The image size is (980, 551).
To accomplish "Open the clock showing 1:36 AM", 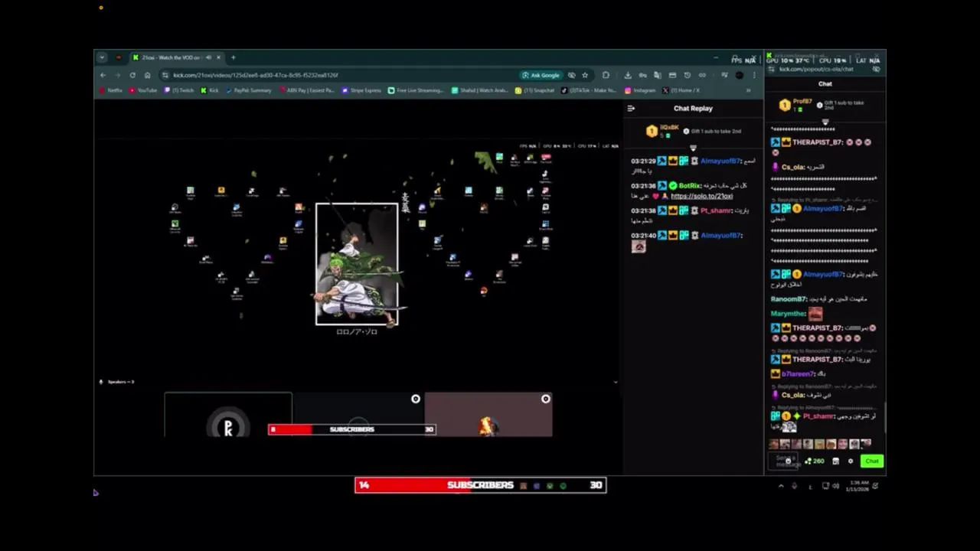I will (857, 486).
